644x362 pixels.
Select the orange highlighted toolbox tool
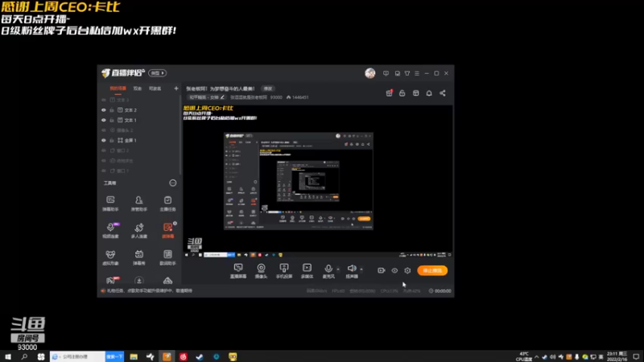pos(167,230)
